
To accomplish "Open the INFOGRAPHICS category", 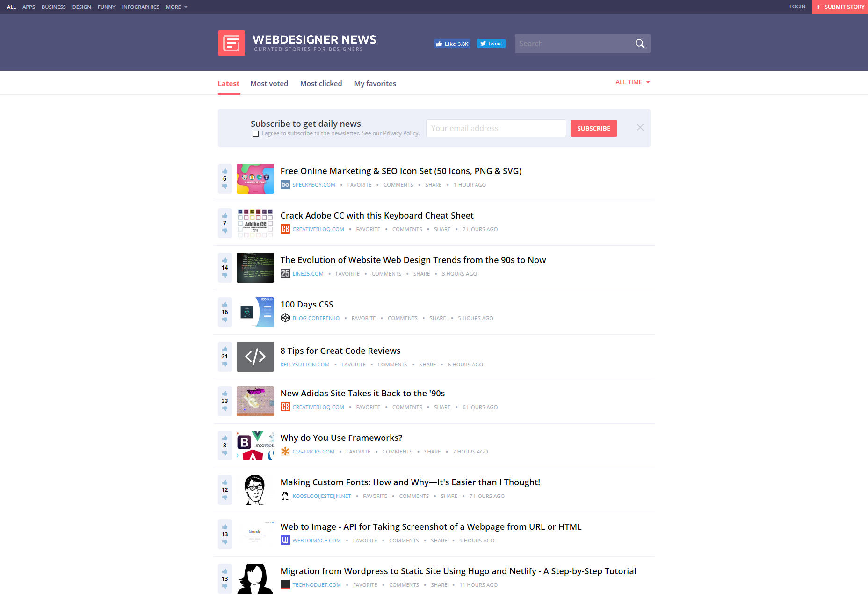I will [x=140, y=7].
